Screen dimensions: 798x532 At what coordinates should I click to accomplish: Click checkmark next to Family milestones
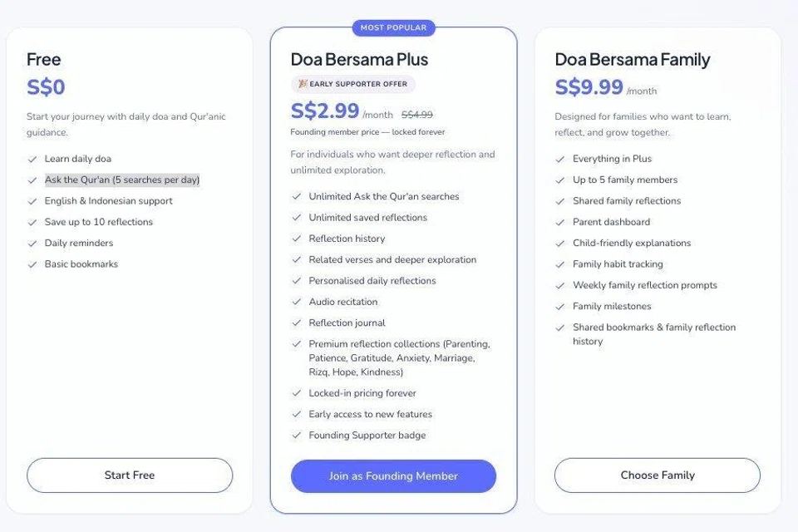[560, 307]
